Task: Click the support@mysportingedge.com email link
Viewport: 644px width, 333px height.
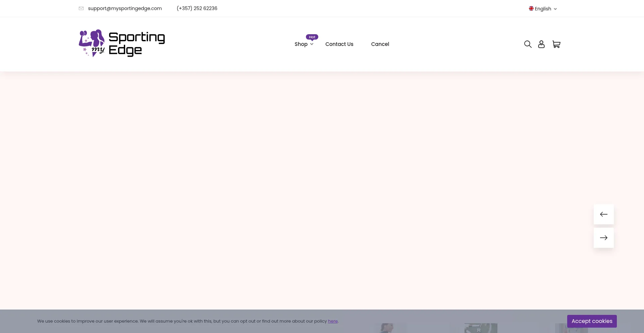Action: pos(125,8)
